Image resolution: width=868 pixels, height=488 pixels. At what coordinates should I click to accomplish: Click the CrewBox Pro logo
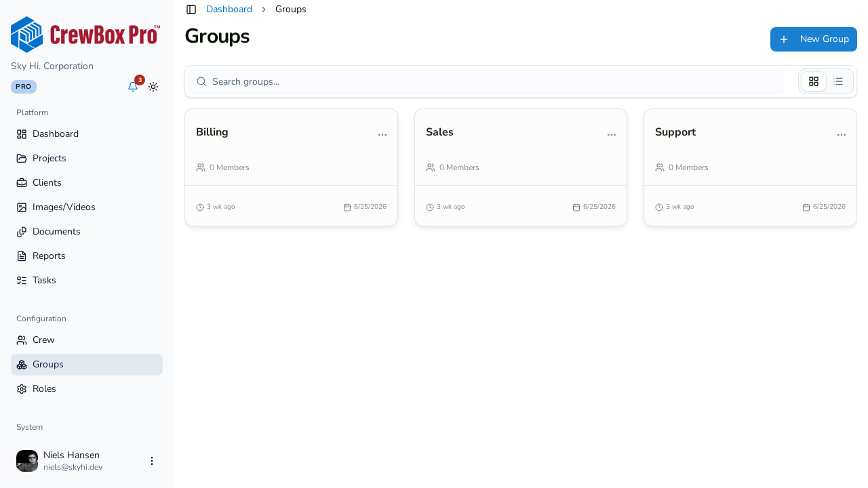coord(85,35)
